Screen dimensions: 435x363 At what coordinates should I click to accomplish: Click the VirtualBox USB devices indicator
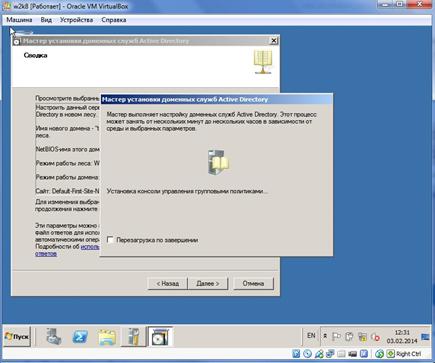[x=319, y=354]
